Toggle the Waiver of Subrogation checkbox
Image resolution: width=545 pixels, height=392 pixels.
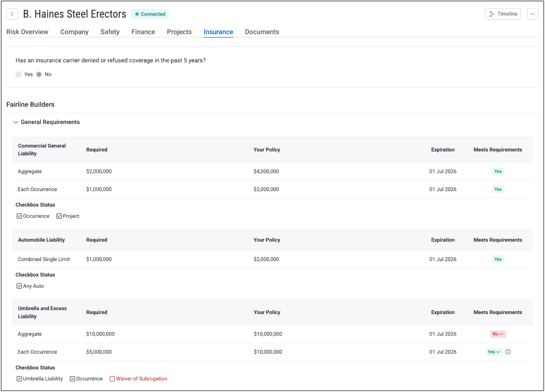tap(112, 379)
